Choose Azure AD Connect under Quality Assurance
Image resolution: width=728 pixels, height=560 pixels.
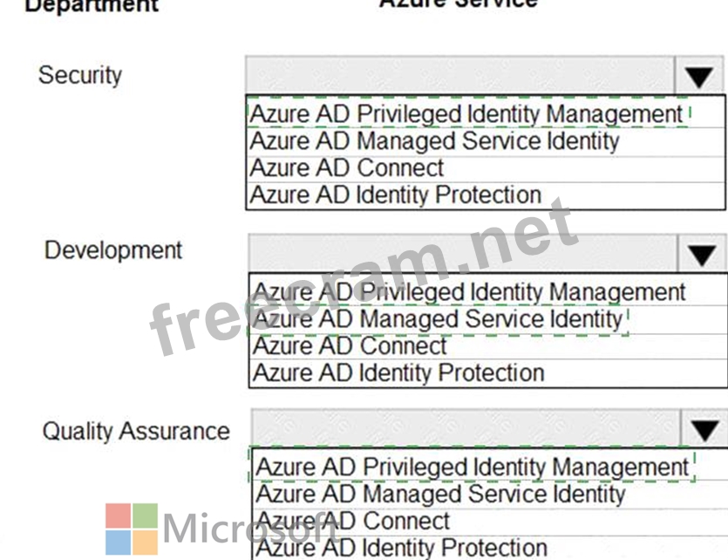point(352,522)
